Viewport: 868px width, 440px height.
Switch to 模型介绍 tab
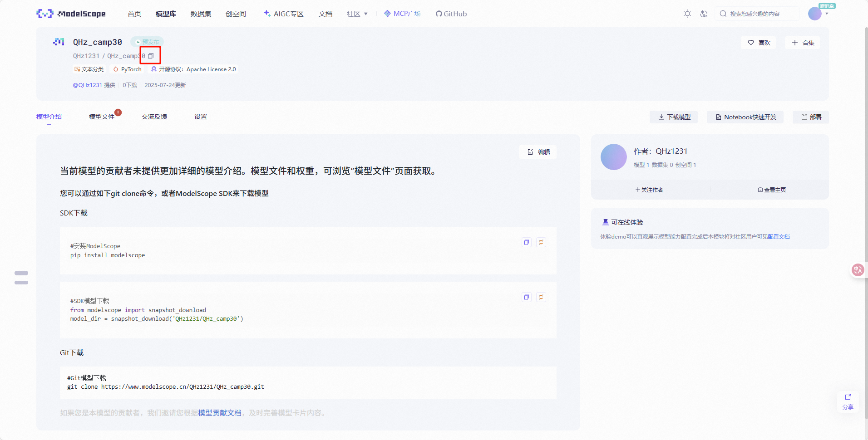coord(49,117)
